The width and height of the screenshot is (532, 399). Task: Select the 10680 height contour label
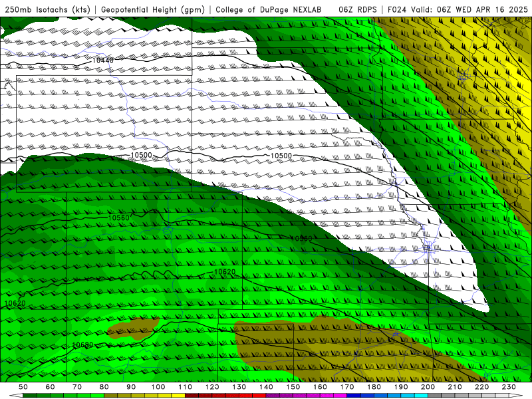pos(82,344)
